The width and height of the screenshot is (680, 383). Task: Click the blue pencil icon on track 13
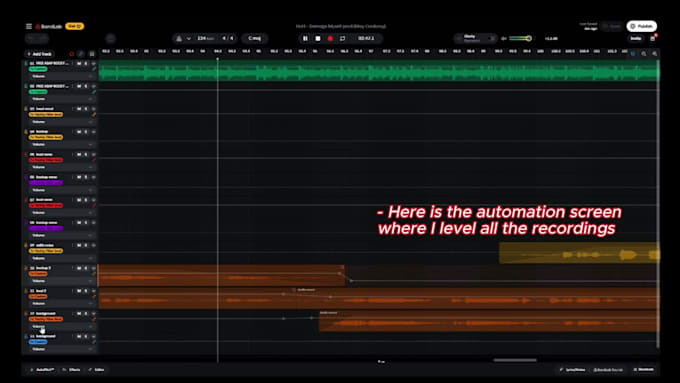click(x=94, y=342)
